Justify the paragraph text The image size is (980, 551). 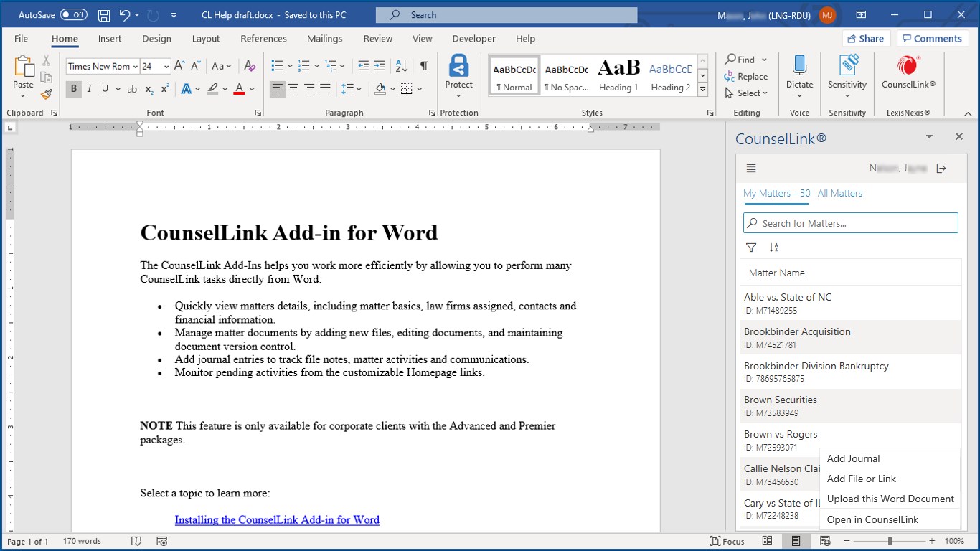coord(325,89)
